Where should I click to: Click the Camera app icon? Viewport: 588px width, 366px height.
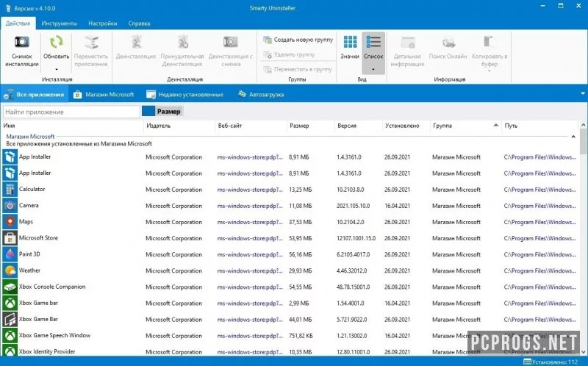point(10,206)
